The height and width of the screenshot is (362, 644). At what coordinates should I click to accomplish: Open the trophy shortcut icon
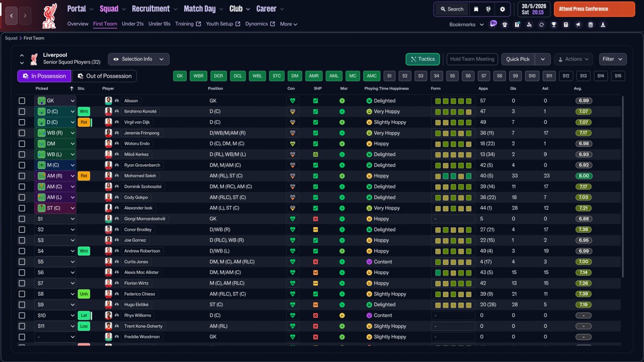point(553,25)
